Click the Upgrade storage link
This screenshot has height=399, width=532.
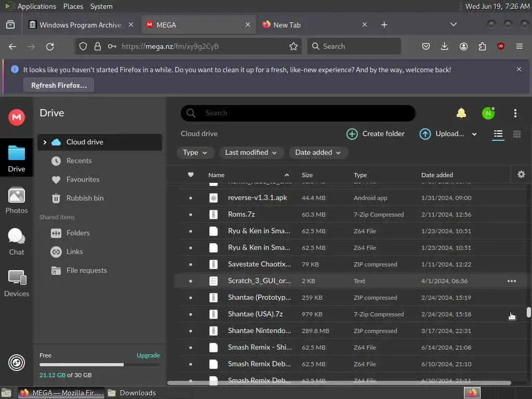[148, 355]
